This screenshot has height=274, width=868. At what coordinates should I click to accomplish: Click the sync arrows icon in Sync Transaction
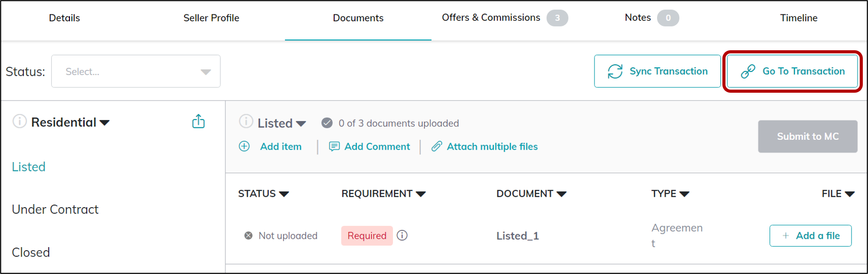pos(615,71)
